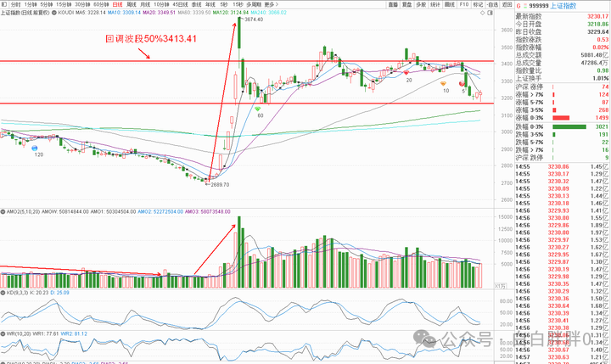Click the -自选 watchlist button
The width and height of the screenshot is (611, 364).
point(492,5)
